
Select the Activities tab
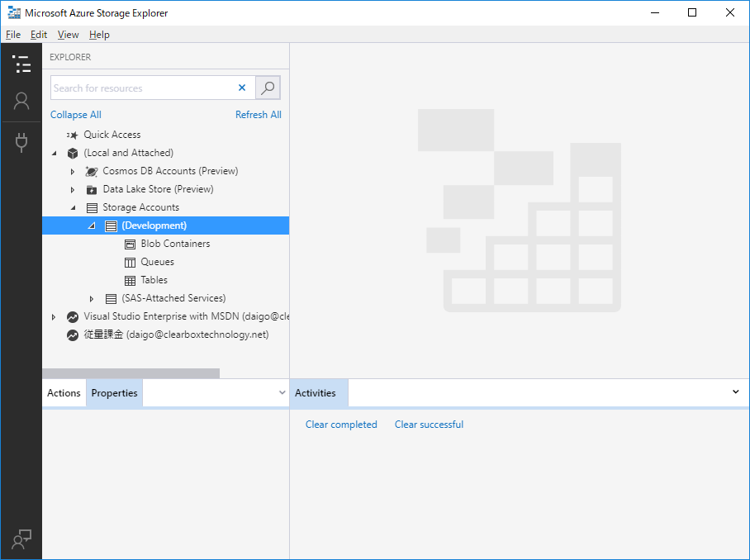[319, 392]
